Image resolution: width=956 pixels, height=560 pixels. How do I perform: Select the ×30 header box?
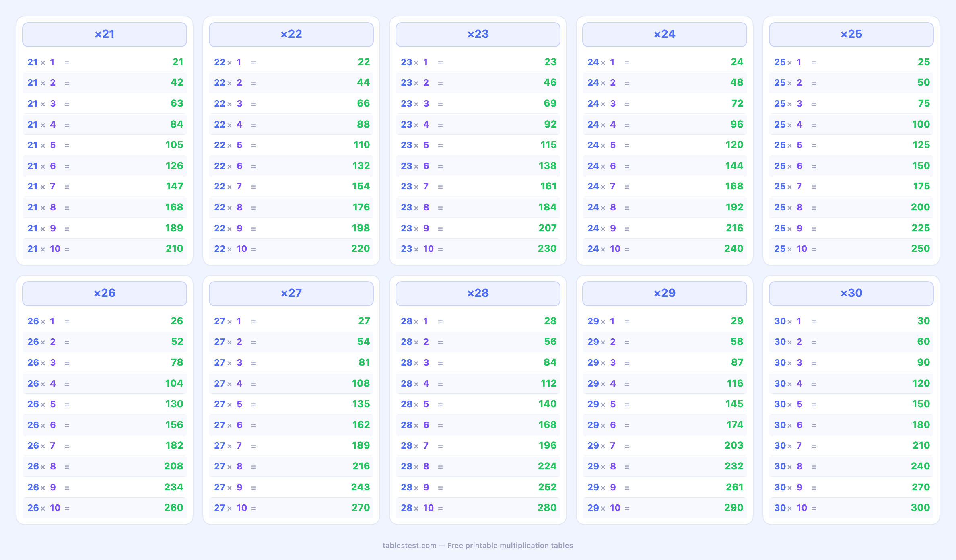[851, 293]
